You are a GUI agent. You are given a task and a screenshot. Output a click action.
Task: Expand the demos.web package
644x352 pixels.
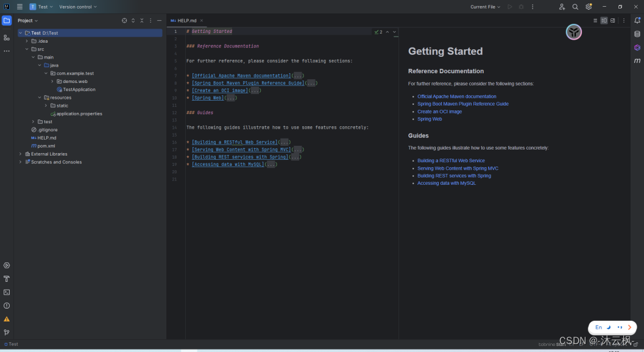[x=52, y=81]
